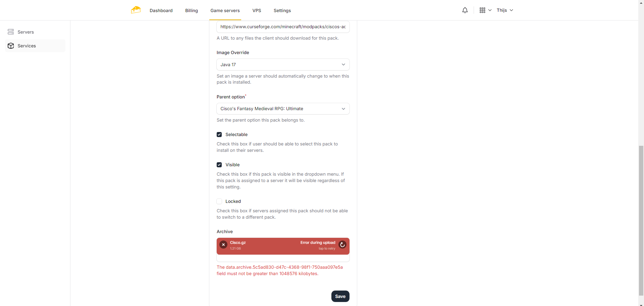Screen dimensions: 644x306
Task: Remove the Cisco.gz archive file
Action: 223,245
